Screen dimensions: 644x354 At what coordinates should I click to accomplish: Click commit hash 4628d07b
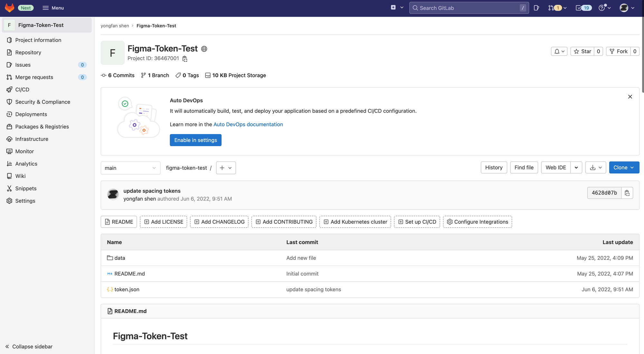(604, 193)
